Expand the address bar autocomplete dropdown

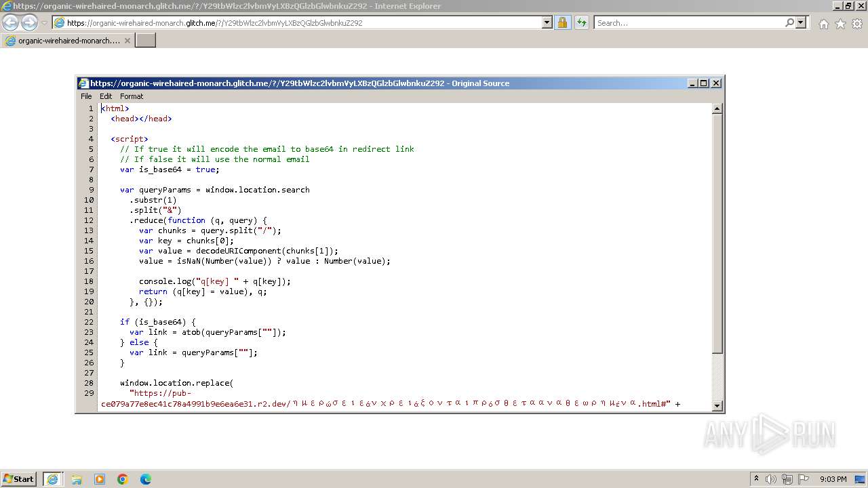tap(547, 22)
